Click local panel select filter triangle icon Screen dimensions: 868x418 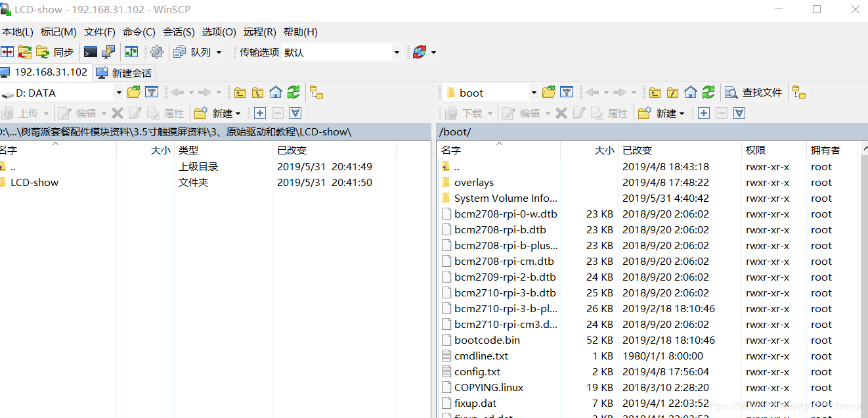(295, 113)
